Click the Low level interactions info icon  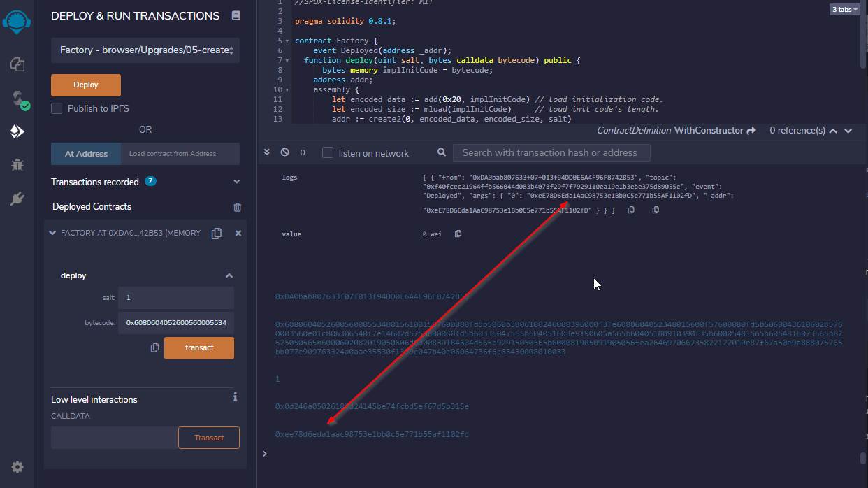pyautogui.click(x=235, y=397)
